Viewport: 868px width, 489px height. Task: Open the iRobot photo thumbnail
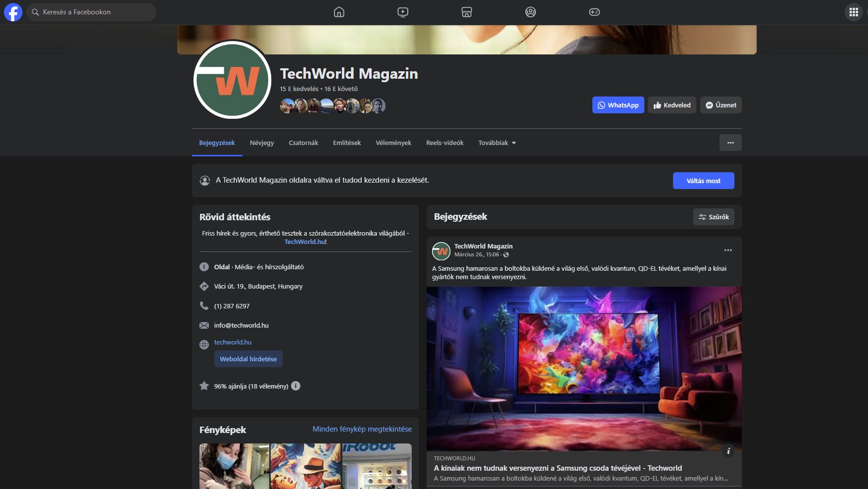(377, 466)
